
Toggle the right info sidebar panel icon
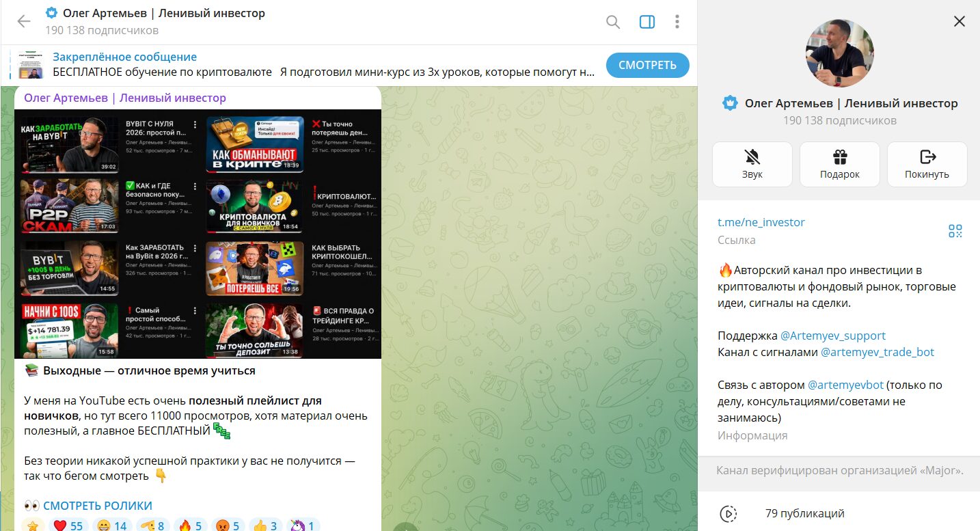646,22
